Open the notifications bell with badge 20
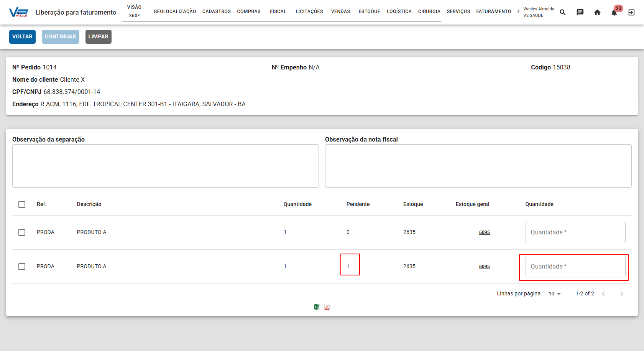This screenshot has width=644, height=351. pyautogui.click(x=614, y=12)
